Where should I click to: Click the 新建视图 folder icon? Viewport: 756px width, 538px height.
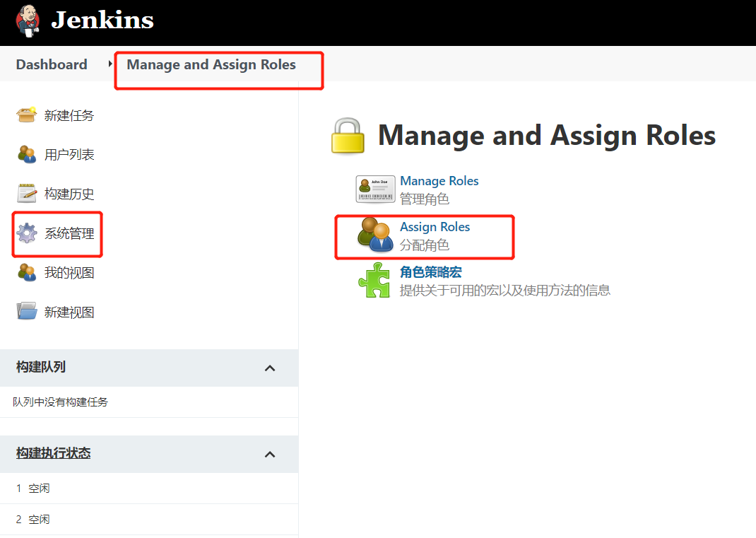[x=27, y=312]
